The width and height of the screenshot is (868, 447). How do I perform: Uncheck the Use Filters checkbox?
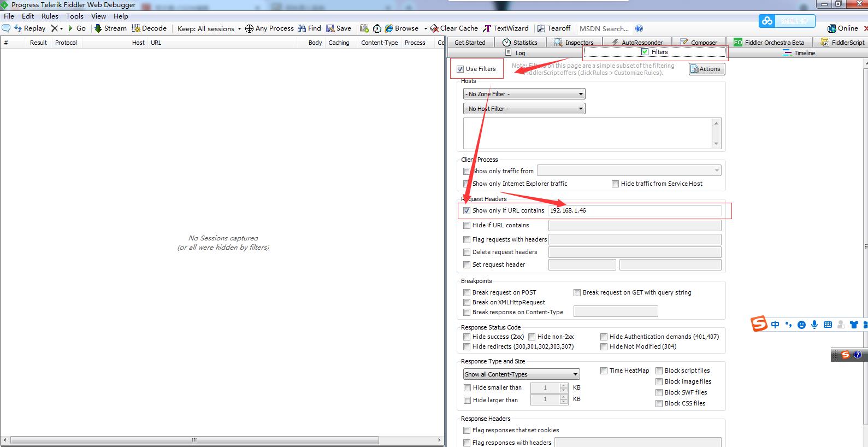pos(460,69)
